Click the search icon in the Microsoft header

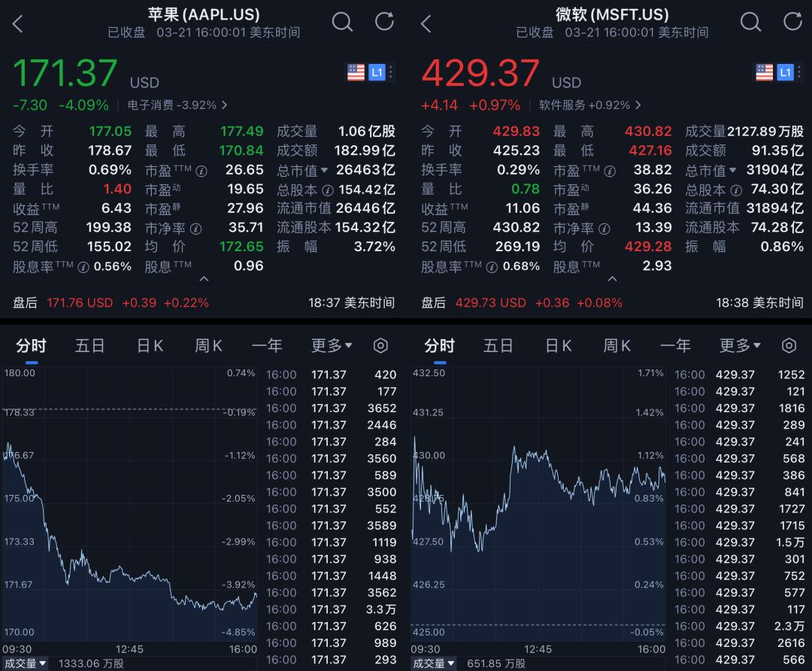pyautogui.click(x=750, y=22)
